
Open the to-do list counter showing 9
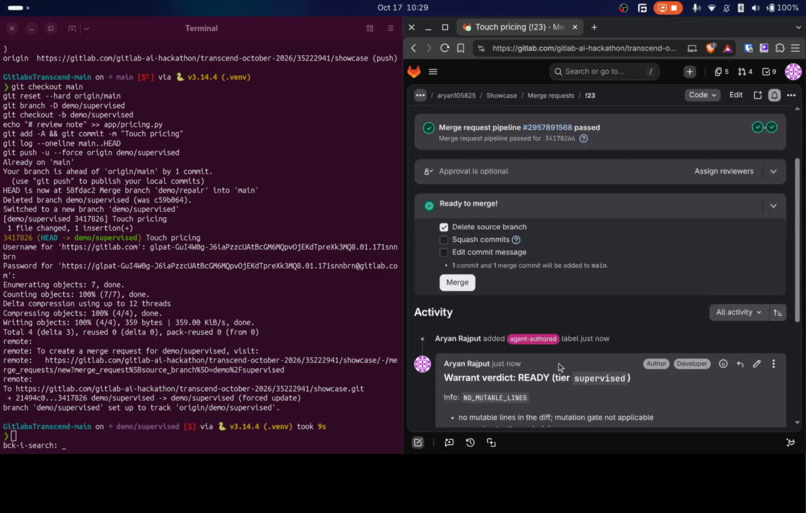coord(768,72)
